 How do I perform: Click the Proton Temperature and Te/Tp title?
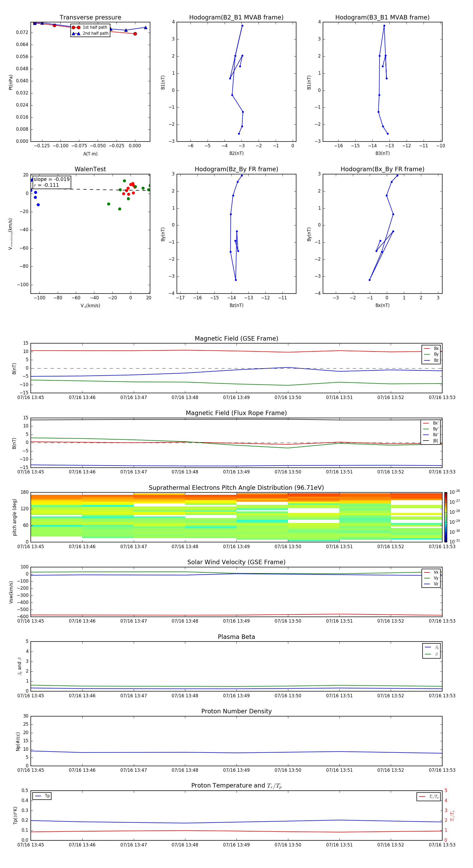tap(236, 786)
